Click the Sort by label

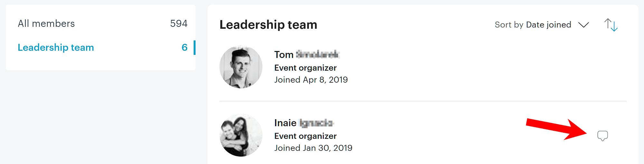point(509,25)
